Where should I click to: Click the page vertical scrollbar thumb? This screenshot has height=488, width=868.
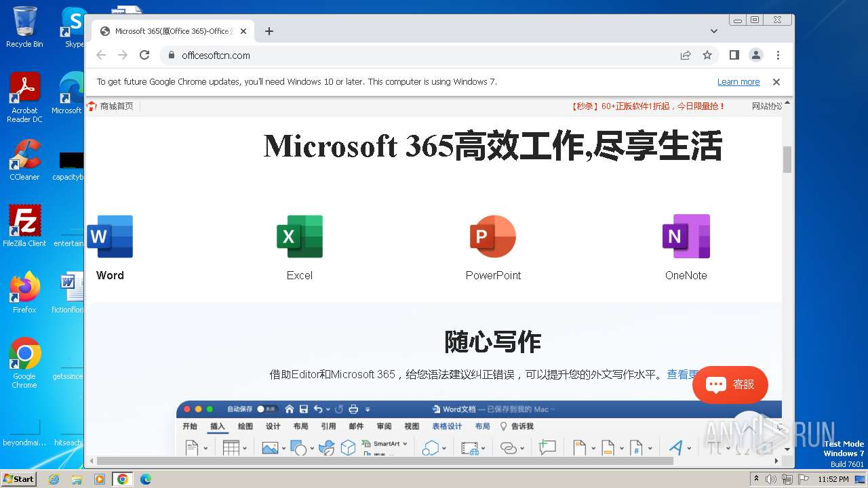click(787, 160)
